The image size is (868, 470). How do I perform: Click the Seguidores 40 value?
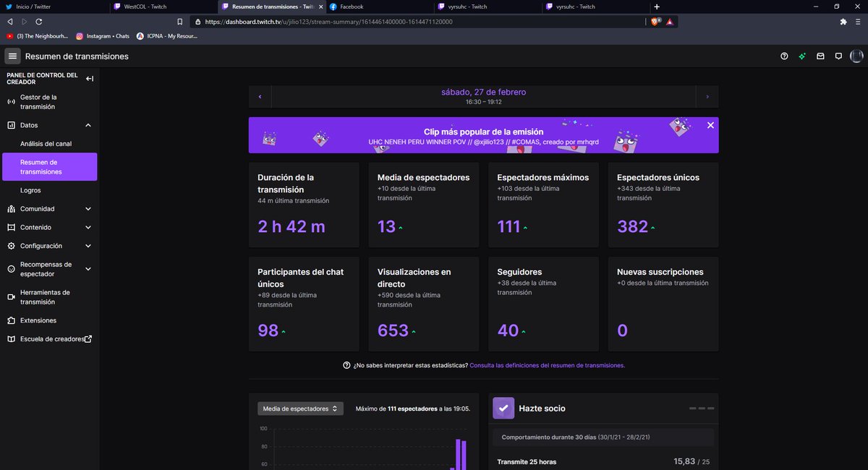point(508,330)
